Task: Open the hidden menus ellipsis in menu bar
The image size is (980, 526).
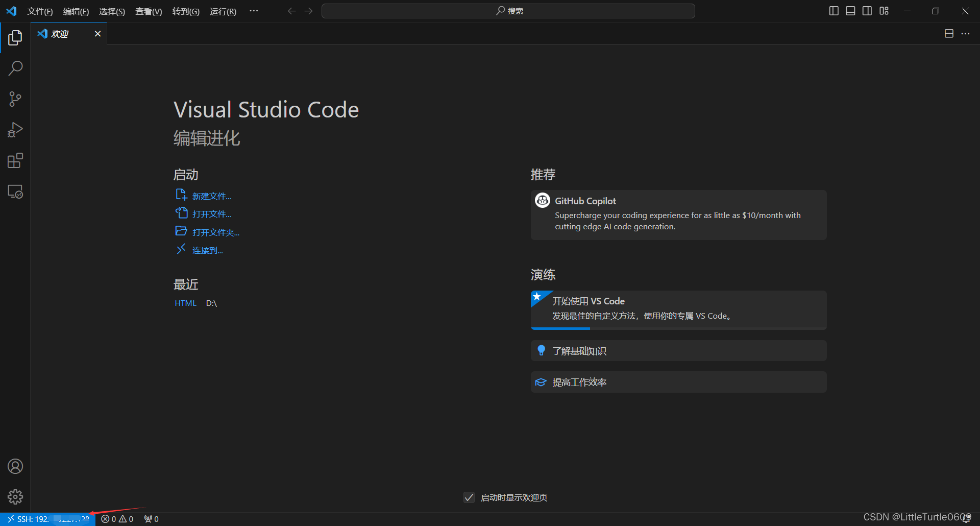Action: click(254, 11)
